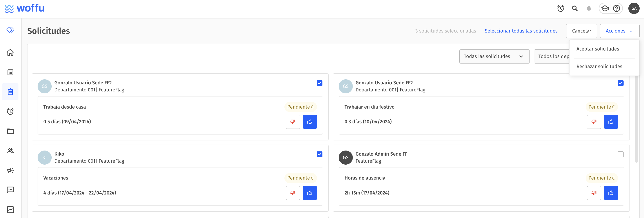Open the search magnifier icon
644x218 pixels.
pyautogui.click(x=575, y=9)
